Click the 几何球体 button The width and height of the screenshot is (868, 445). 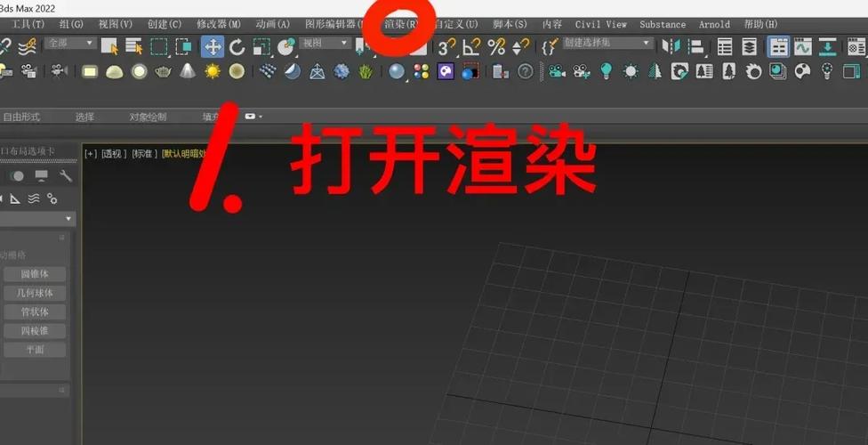tap(35, 293)
